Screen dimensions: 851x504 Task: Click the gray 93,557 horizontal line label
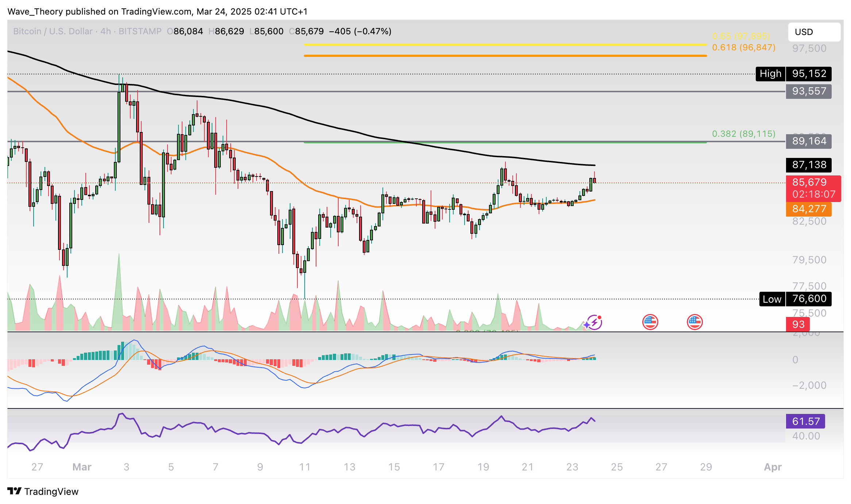click(x=809, y=91)
